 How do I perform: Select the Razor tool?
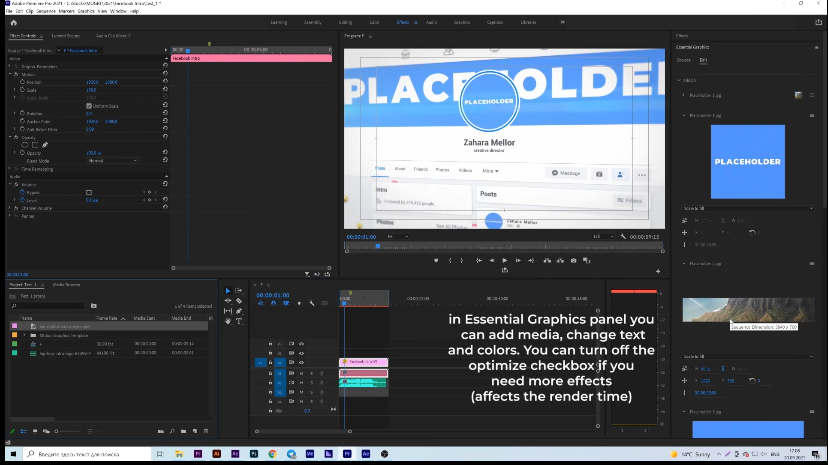pyautogui.click(x=239, y=301)
